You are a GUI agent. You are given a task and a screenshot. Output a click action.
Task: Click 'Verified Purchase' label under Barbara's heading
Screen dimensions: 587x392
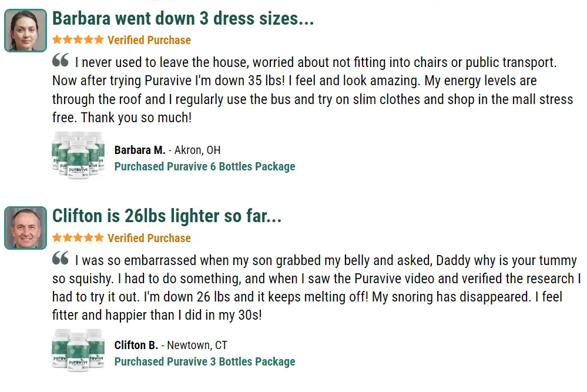pyautogui.click(x=149, y=40)
